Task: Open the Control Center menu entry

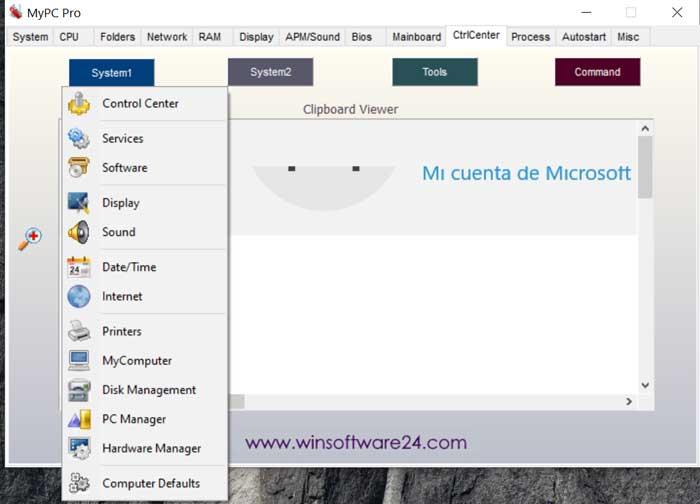Action: [145, 104]
